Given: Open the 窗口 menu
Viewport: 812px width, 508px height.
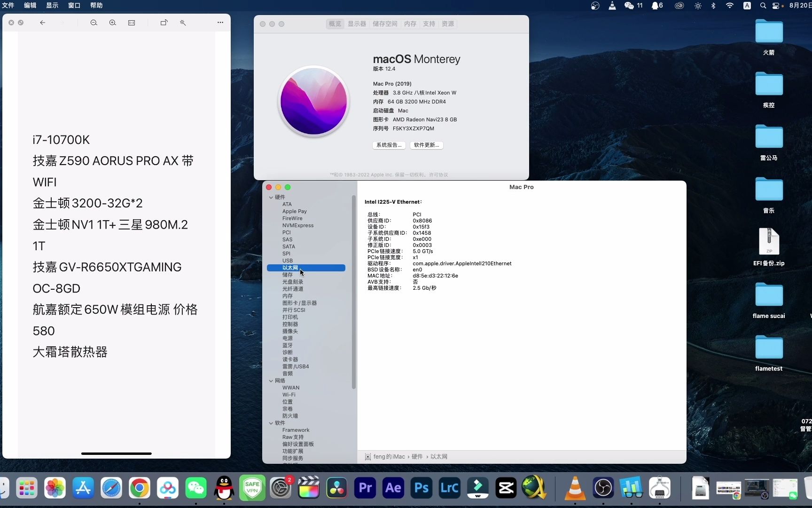Looking at the screenshot, I should (74, 6).
